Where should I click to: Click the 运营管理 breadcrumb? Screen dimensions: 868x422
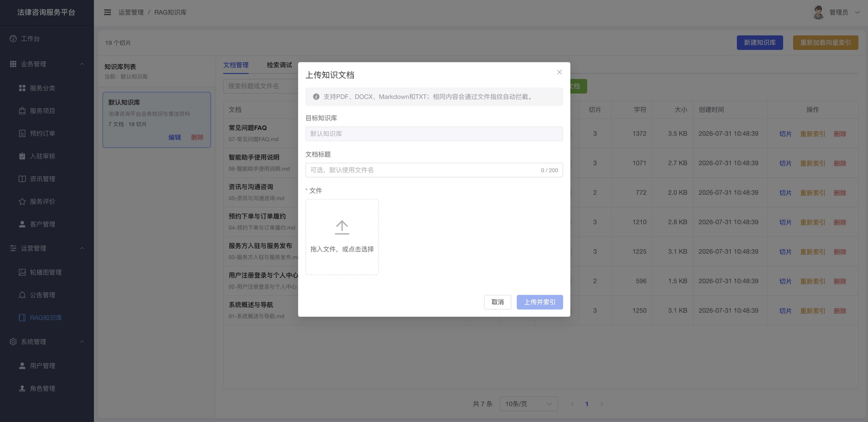(x=131, y=12)
